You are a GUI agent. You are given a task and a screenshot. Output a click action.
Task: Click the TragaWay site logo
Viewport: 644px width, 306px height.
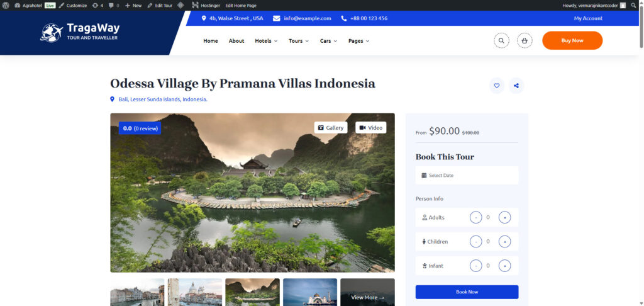(80, 33)
